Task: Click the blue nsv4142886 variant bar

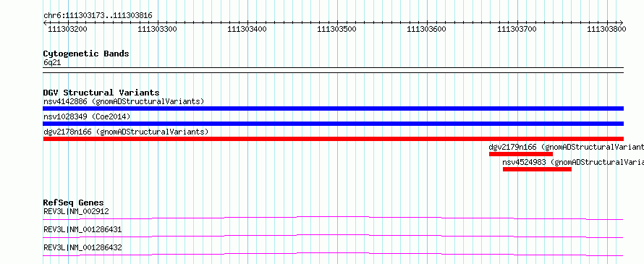Action: click(333, 108)
